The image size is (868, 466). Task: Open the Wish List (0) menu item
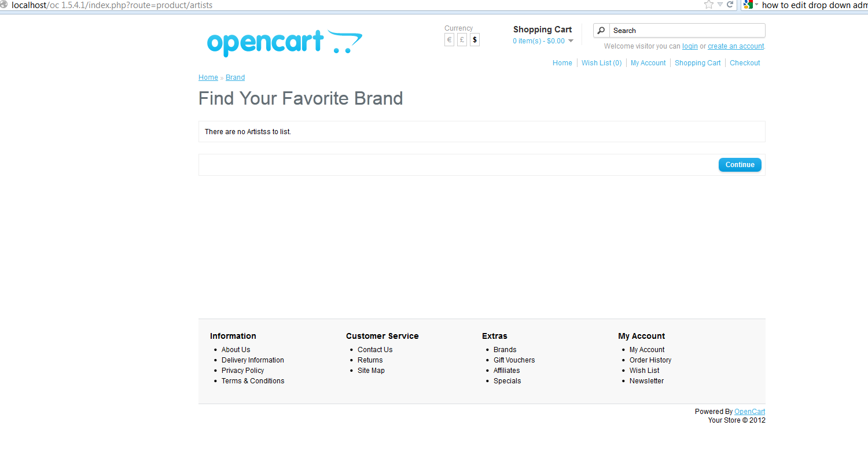[602, 63]
